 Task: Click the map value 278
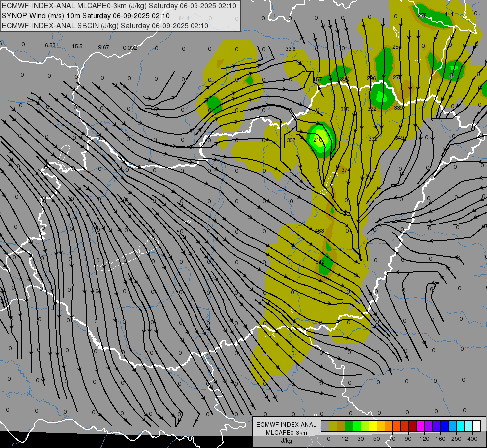422,15
